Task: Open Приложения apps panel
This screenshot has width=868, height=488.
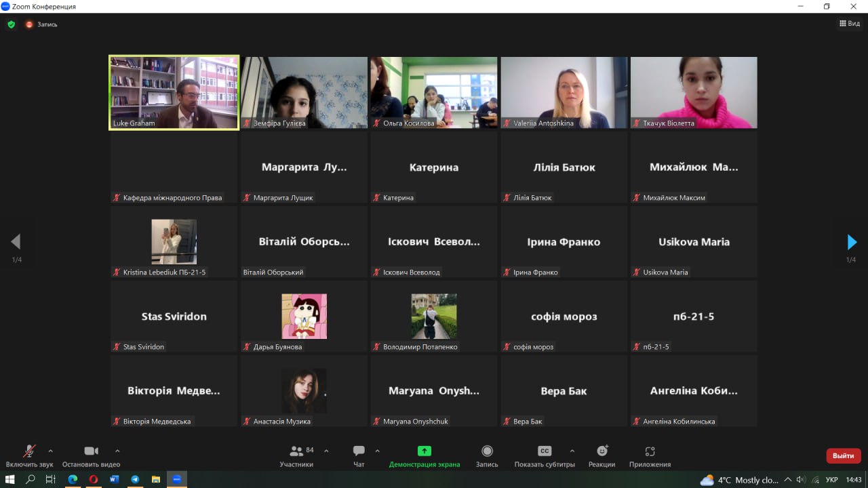Action: coord(650,456)
